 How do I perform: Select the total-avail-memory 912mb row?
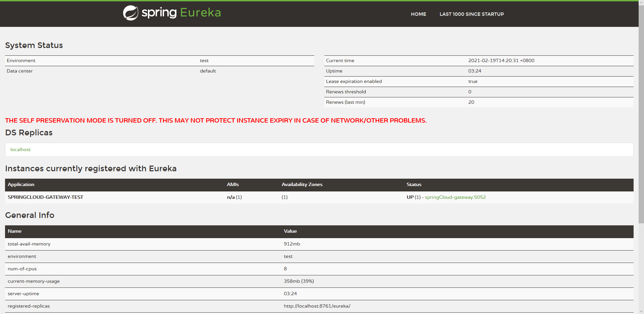point(291,244)
